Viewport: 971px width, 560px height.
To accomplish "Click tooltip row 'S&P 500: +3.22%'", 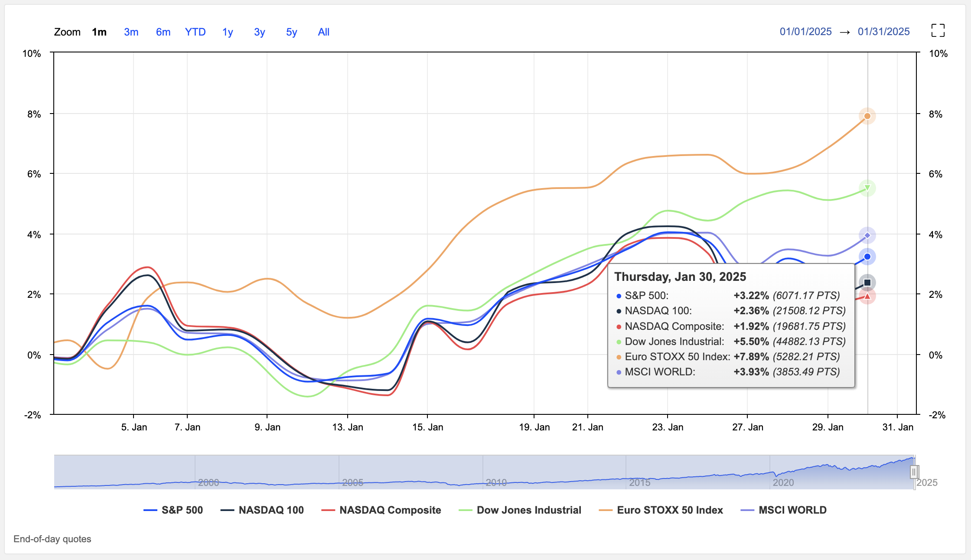I will click(728, 296).
